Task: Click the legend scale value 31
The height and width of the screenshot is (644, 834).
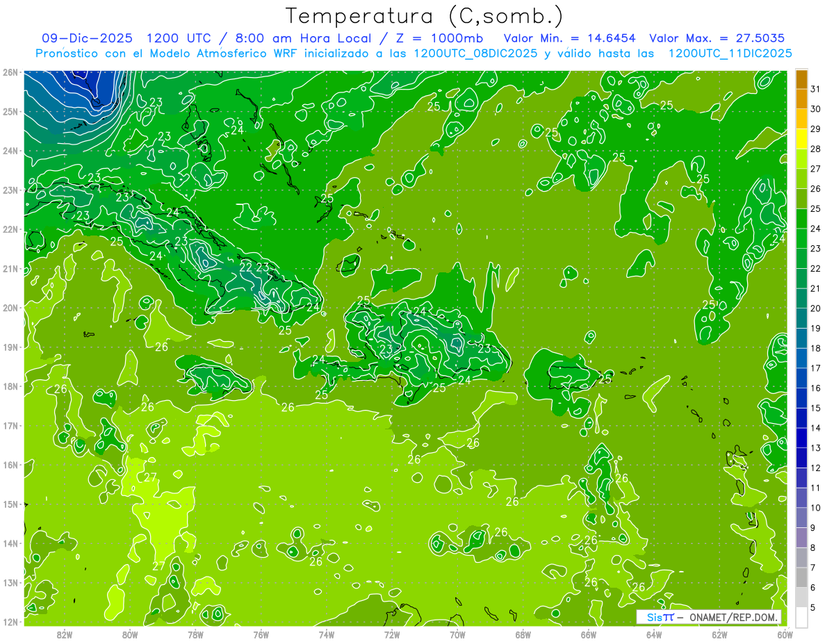Action: coord(816,89)
